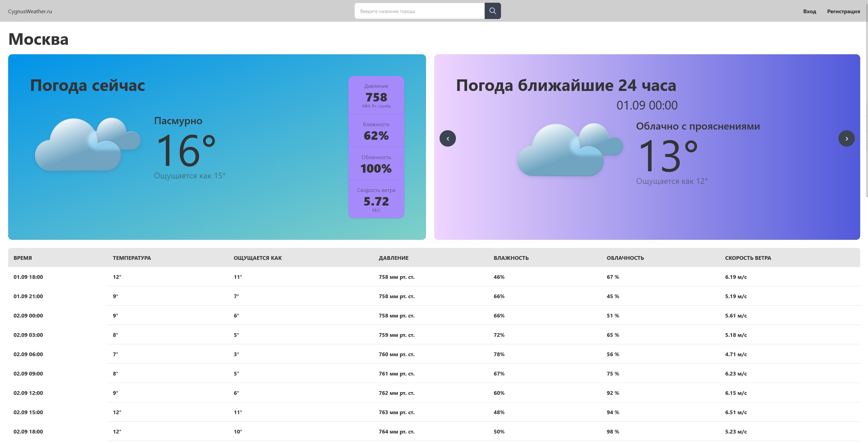Viewport: 868px width, 443px height.
Task: Advance to next forecast slide arrow
Action: [x=846, y=138]
